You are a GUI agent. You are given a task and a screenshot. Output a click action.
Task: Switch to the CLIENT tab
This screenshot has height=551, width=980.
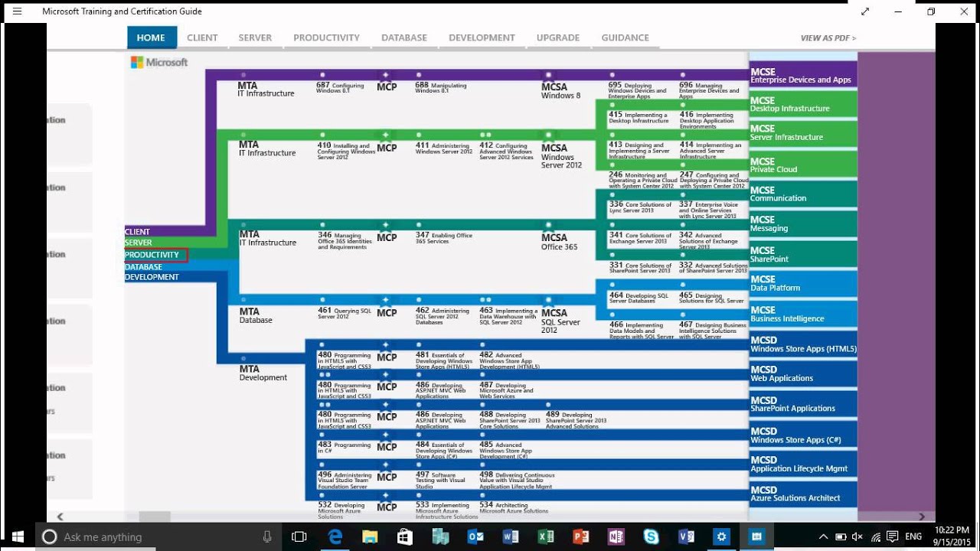[x=202, y=37]
